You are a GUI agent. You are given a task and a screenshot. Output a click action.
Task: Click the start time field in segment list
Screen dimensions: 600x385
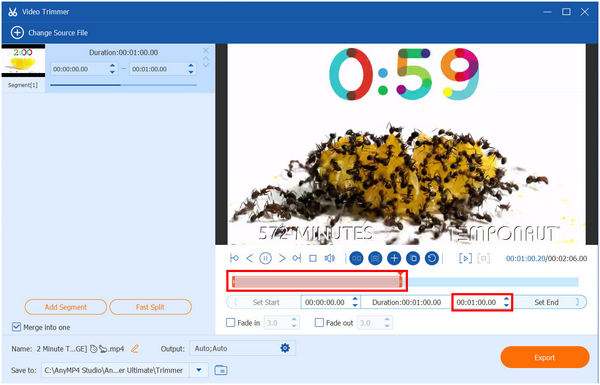click(79, 69)
